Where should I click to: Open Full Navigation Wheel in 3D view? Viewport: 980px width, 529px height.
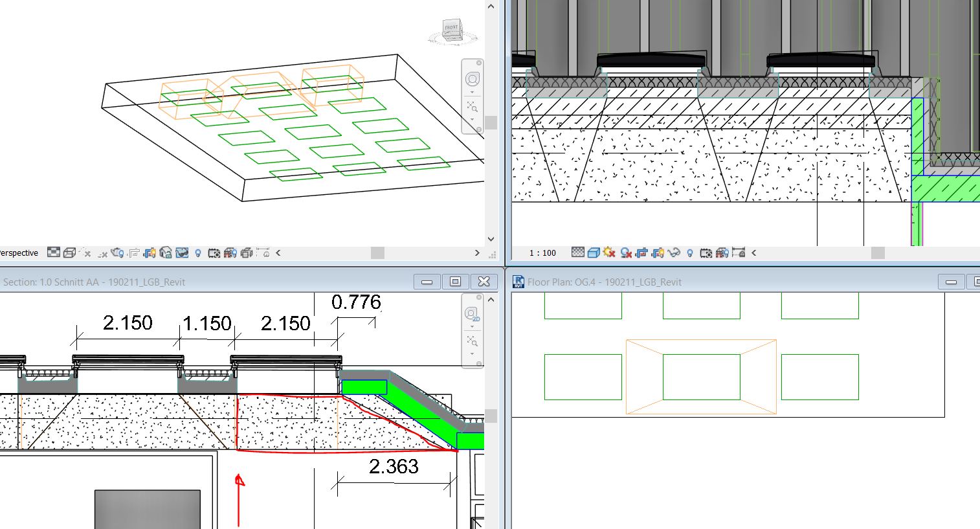click(473, 79)
